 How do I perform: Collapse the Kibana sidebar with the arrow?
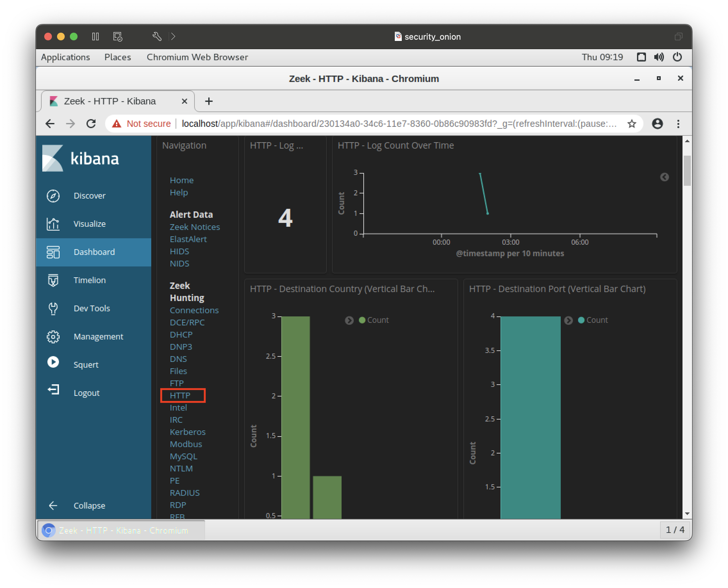point(53,506)
